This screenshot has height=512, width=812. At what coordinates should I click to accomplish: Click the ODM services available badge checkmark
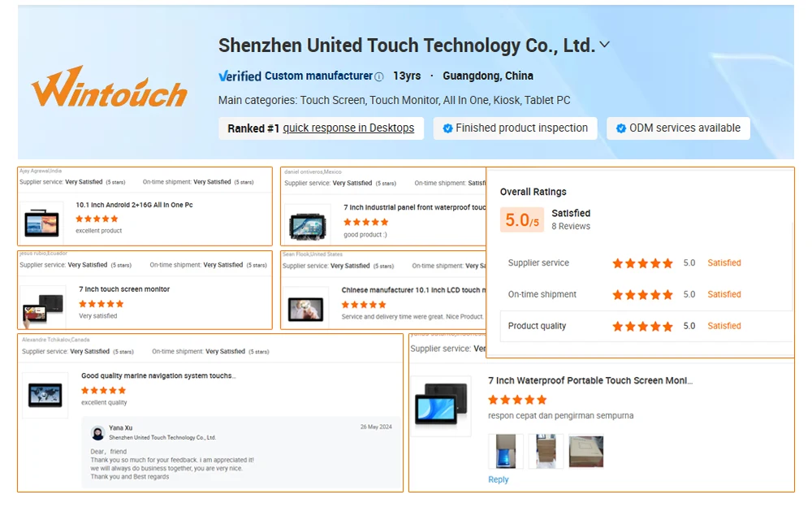620,128
